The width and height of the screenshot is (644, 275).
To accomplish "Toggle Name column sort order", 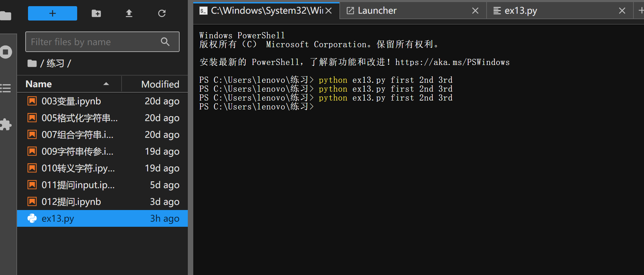I will click(68, 84).
